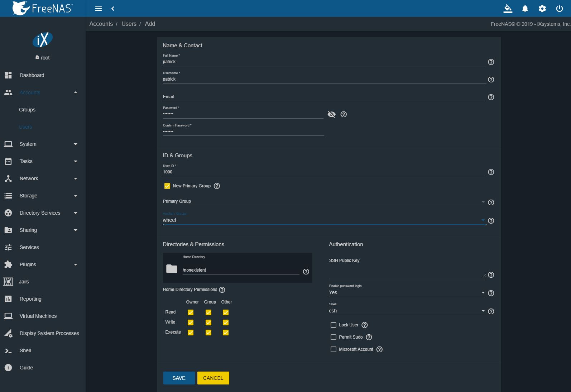Image resolution: width=571 pixels, height=392 pixels.
Task: Open Services in the sidebar
Action: click(x=29, y=247)
